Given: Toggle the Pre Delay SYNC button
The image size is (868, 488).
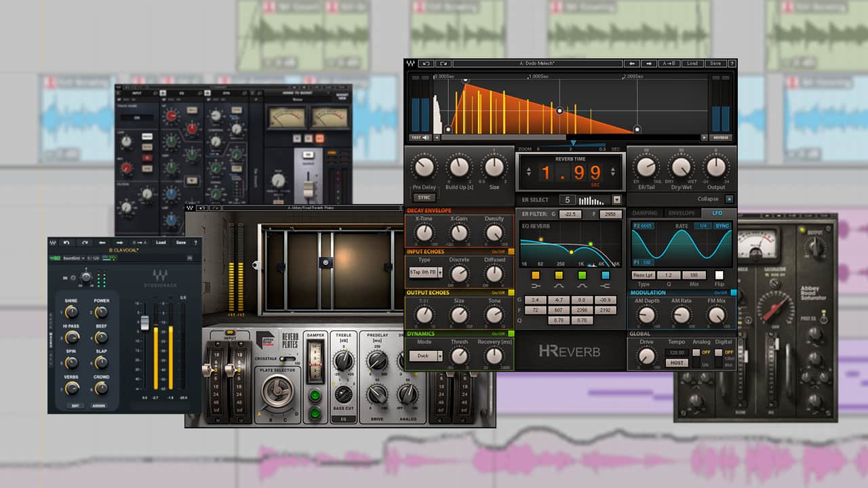Looking at the screenshot, I should [x=425, y=197].
